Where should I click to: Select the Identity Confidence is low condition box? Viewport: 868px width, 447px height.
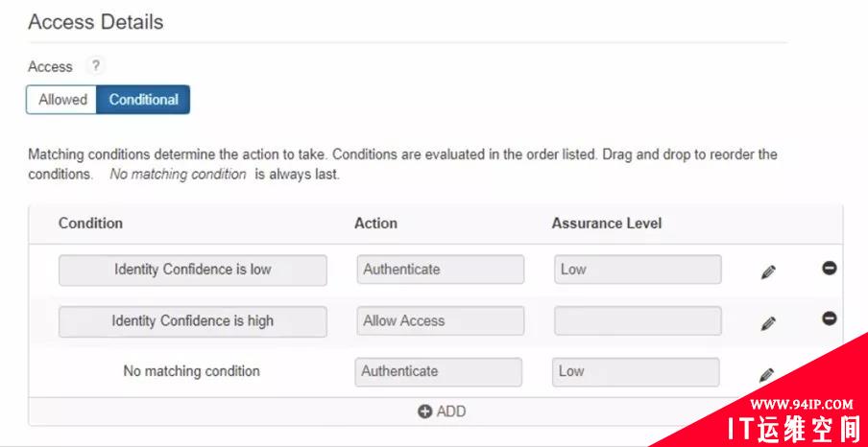pos(192,270)
